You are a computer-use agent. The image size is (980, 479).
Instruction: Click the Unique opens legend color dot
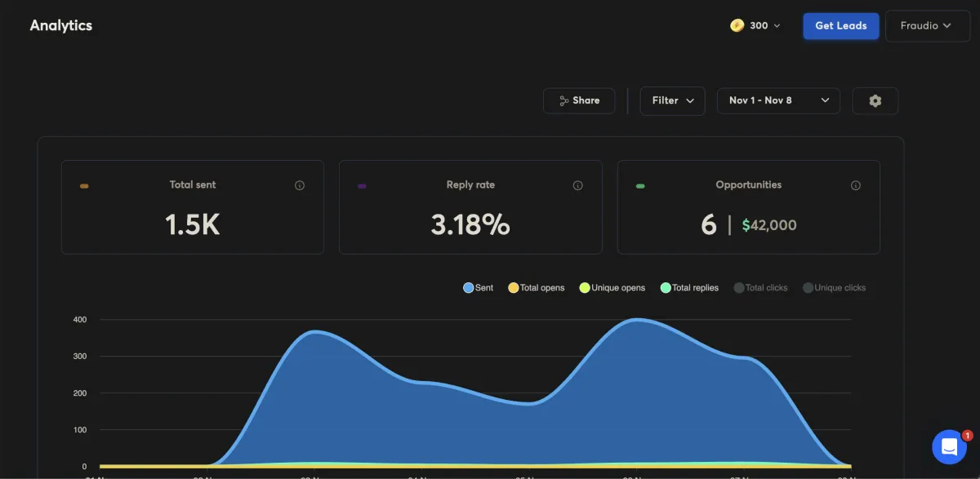tap(585, 287)
